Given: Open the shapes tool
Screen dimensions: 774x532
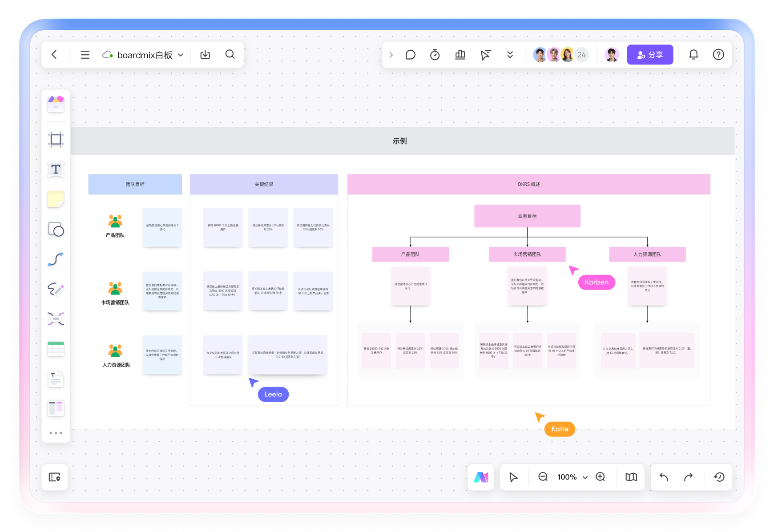Looking at the screenshot, I should pyautogui.click(x=55, y=230).
